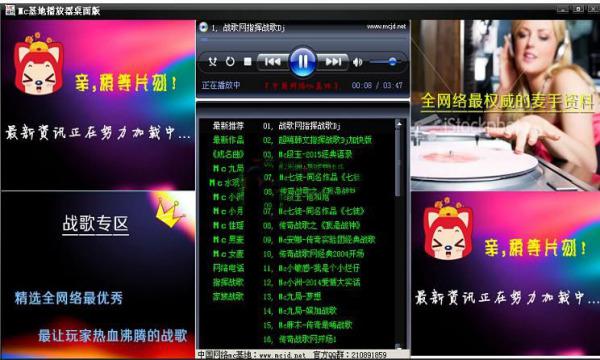Toggle repeat with the circular arrow icon
This screenshot has width=600, height=360.
click(230, 61)
